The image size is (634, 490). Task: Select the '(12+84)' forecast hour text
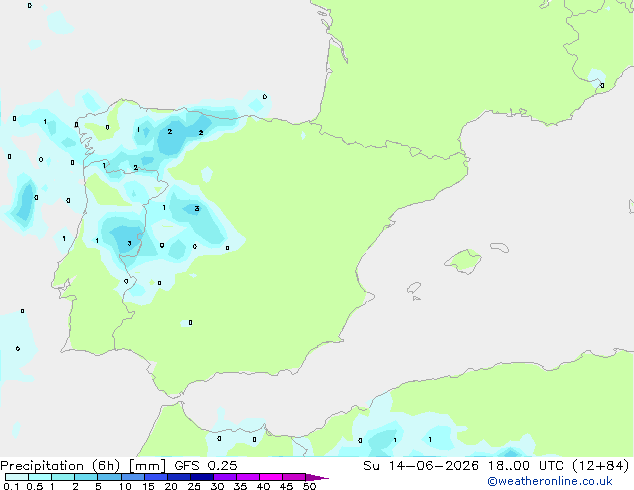tap(601, 466)
